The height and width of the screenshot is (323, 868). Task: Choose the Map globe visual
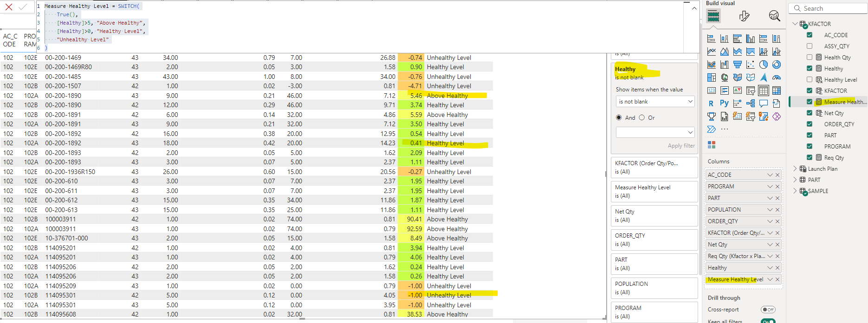[x=724, y=78]
